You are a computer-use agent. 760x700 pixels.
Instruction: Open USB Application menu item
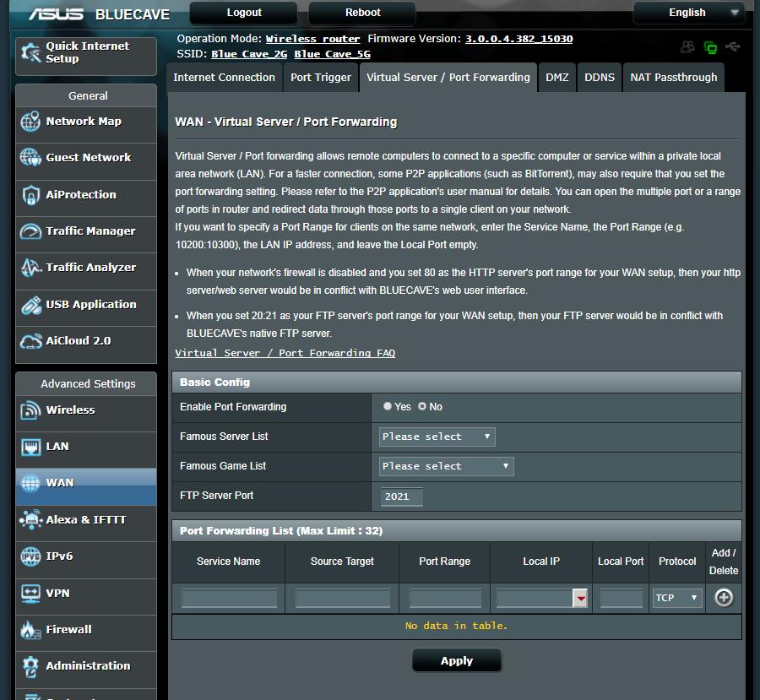pos(86,308)
